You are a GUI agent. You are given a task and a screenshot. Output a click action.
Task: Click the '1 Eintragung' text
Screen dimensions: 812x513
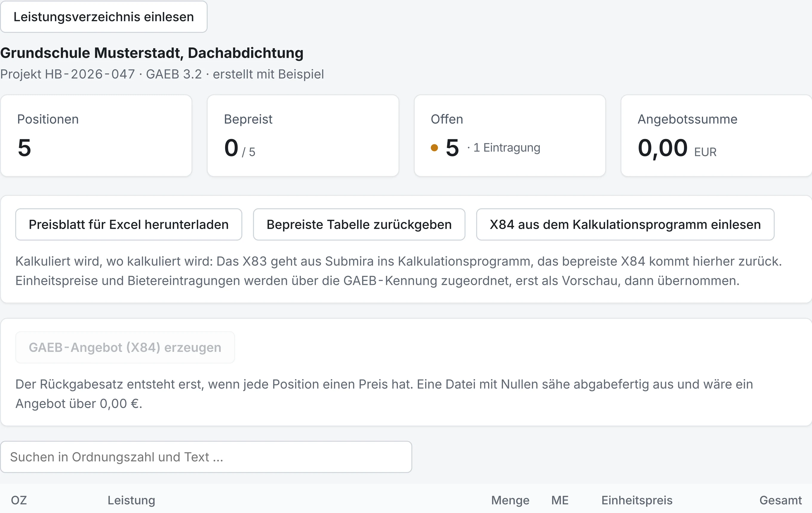tap(507, 148)
